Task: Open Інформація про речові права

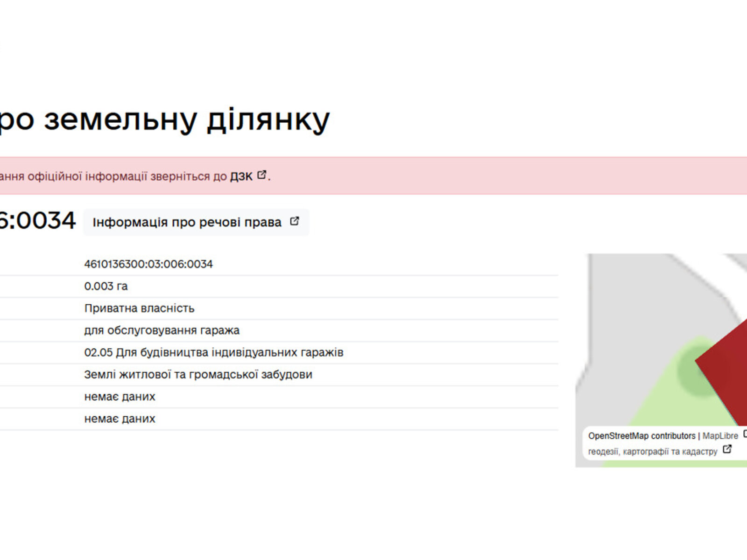Action: point(187,222)
